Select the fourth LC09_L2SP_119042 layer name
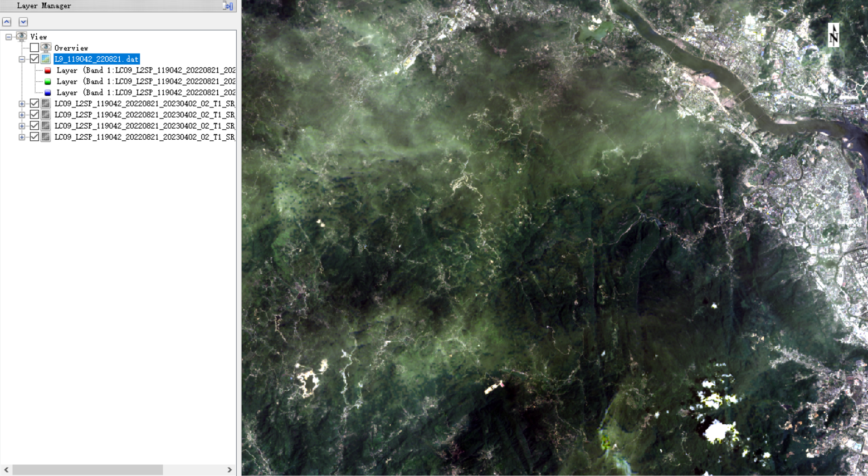Screen dimensions: 868x476 [x=144, y=137]
